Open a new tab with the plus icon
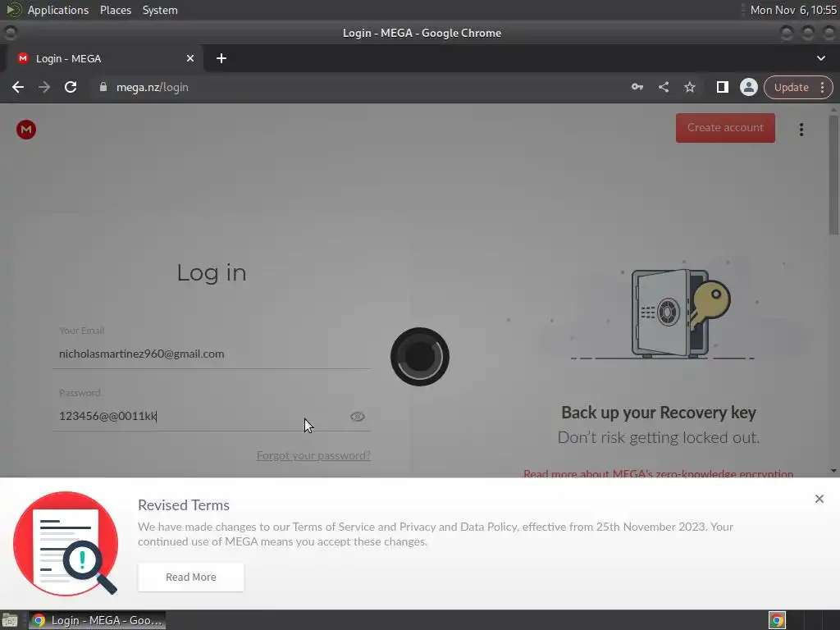 point(221,58)
